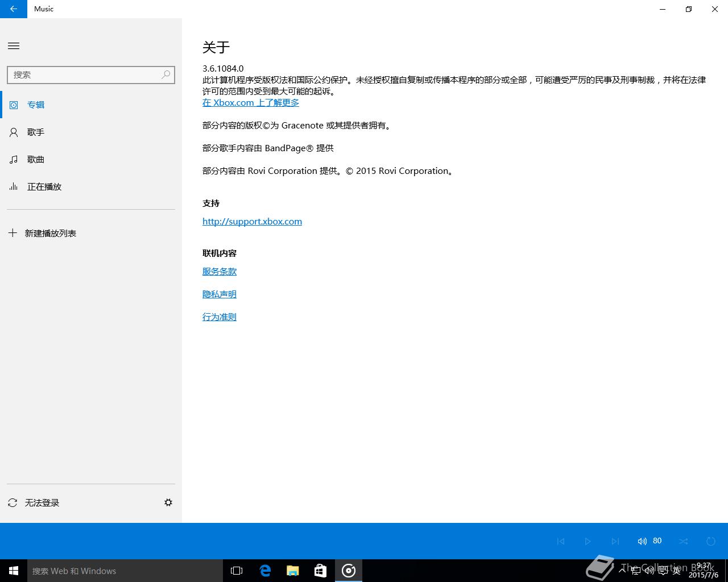Click the BandPage® attribution line

click(268, 148)
